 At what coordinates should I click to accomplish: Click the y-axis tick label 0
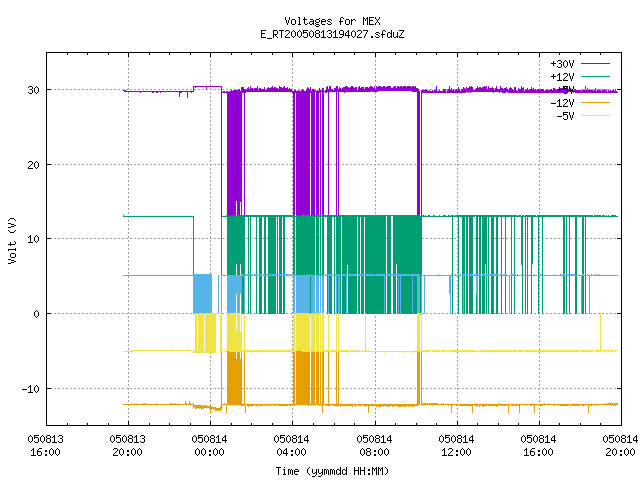(x=37, y=314)
